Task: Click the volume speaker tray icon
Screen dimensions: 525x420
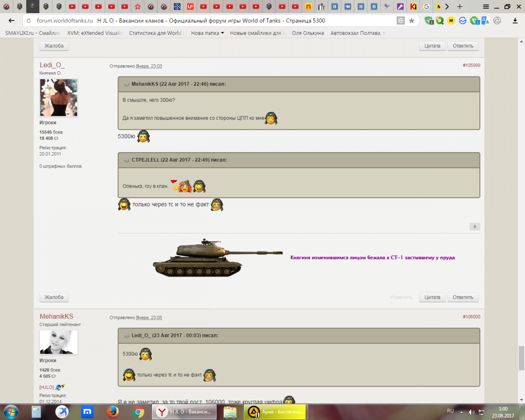Action: (x=472, y=412)
